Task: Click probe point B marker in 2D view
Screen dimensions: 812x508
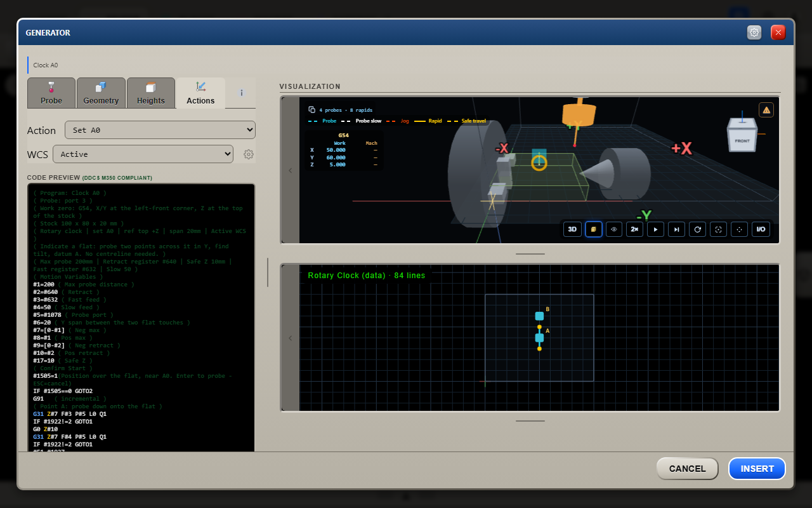Action: (539, 316)
